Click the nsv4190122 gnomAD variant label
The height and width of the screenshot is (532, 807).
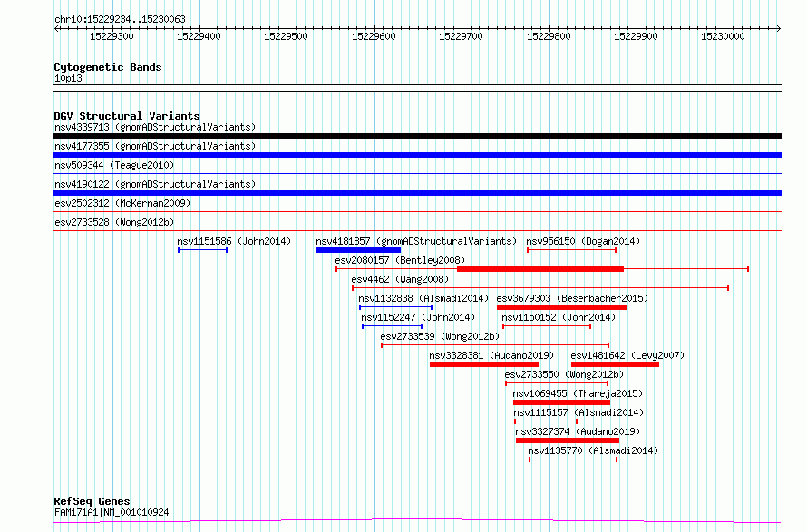pos(155,184)
